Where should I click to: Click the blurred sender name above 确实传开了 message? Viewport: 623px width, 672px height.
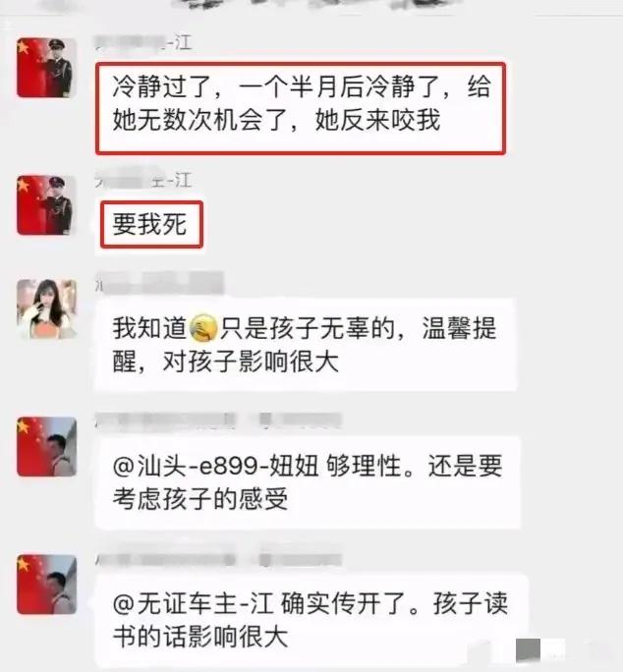pos(218,558)
